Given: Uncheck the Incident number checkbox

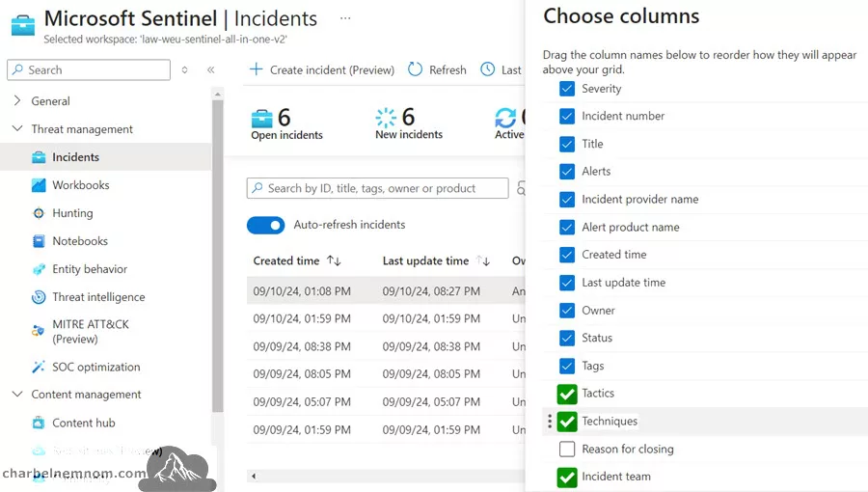Looking at the screenshot, I should pos(567,116).
